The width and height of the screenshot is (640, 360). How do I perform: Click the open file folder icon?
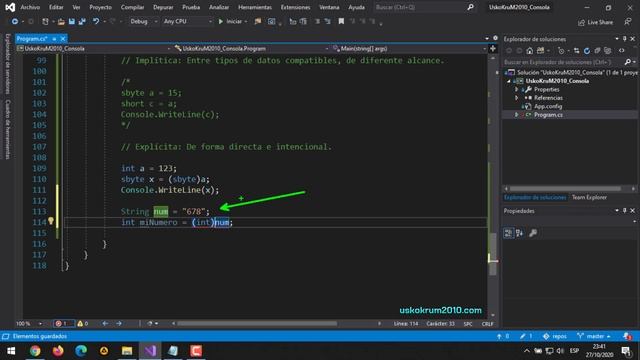point(61,21)
